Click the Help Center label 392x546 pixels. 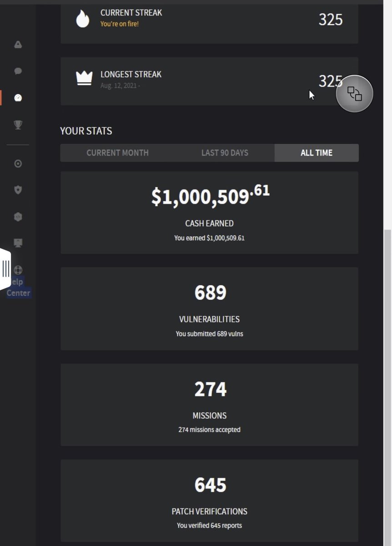(x=19, y=287)
